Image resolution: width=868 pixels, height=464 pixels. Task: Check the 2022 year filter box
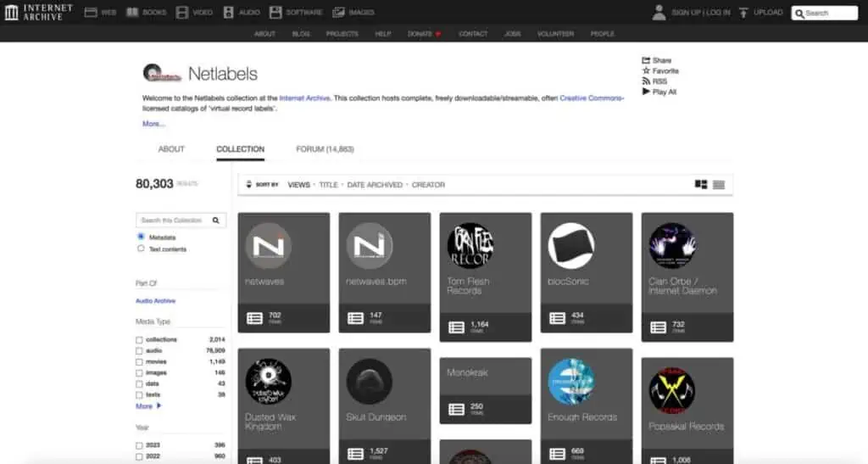[x=139, y=457]
